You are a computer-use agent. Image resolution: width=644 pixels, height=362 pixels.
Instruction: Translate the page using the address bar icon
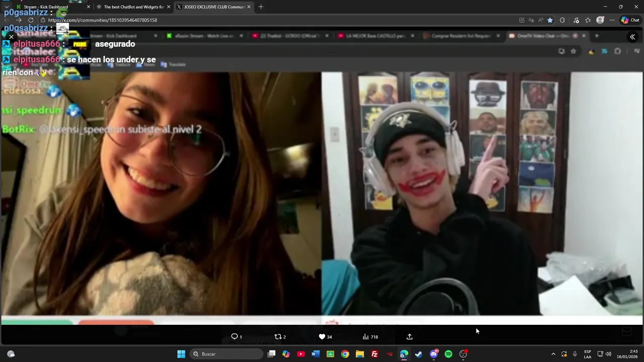coord(532,20)
